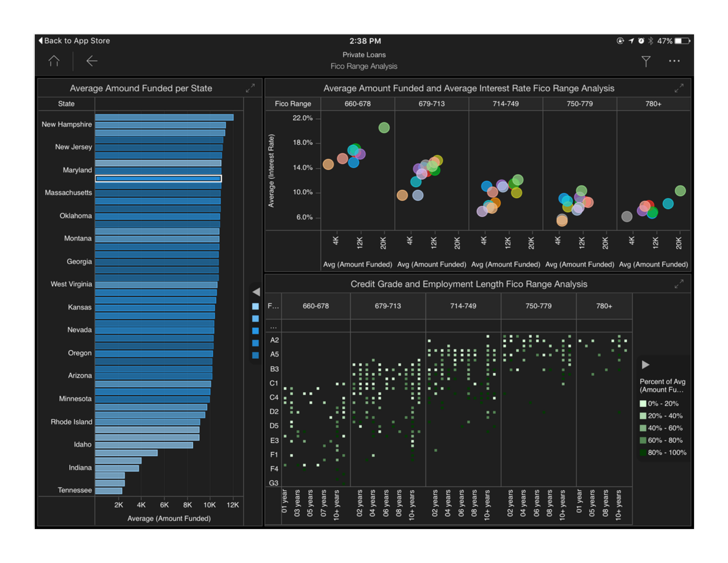Click the Fico Range header in scatter chart
The width and height of the screenshot is (728, 563).
coord(293,104)
